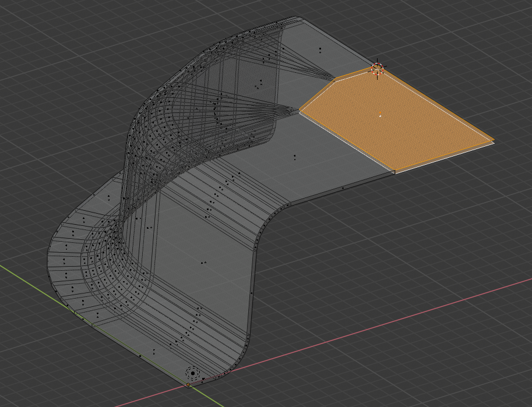Select the large front vertical face center dot
This screenshot has width=532, height=407.
coord(203,263)
